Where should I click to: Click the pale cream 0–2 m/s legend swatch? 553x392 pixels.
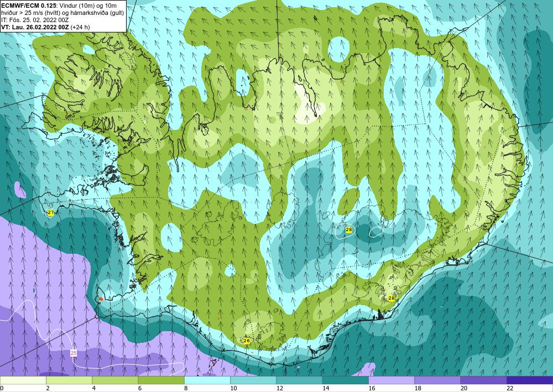click(23, 380)
